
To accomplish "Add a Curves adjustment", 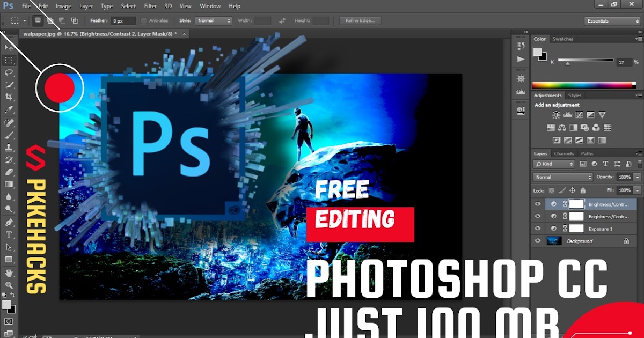I will click(x=579, y=115).
